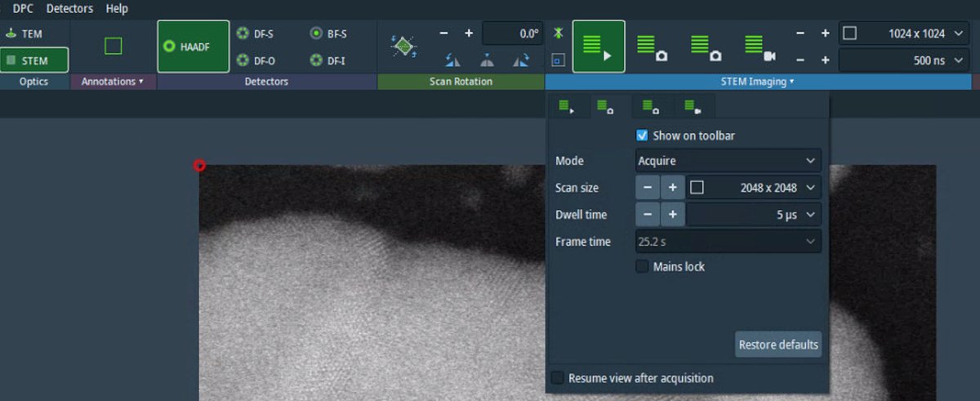The width and height of the screenshot is (980, 401).
Task: Open the Frame time 25.2 s dropdown
Action: coord(728,242)
